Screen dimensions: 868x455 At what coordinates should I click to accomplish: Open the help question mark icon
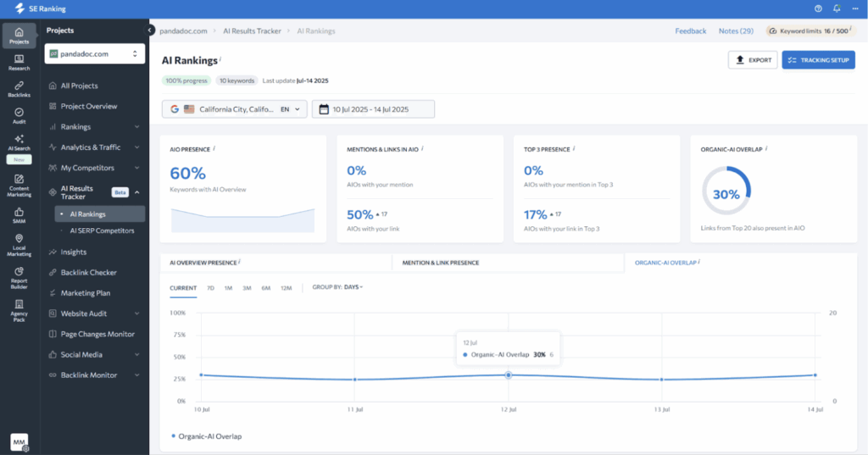coord(818,8)
